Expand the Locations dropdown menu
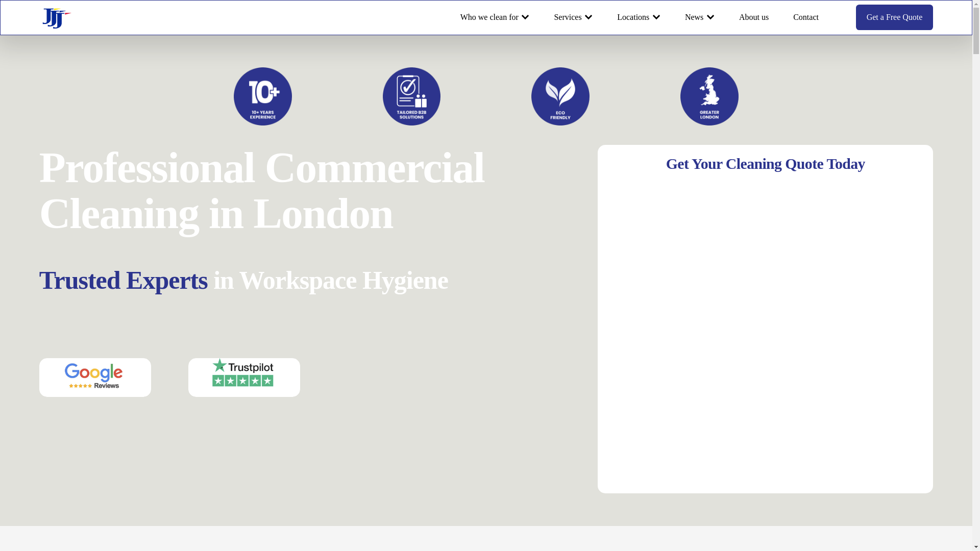980x551 pixels. pyautogui.click(x=638, y=17)
